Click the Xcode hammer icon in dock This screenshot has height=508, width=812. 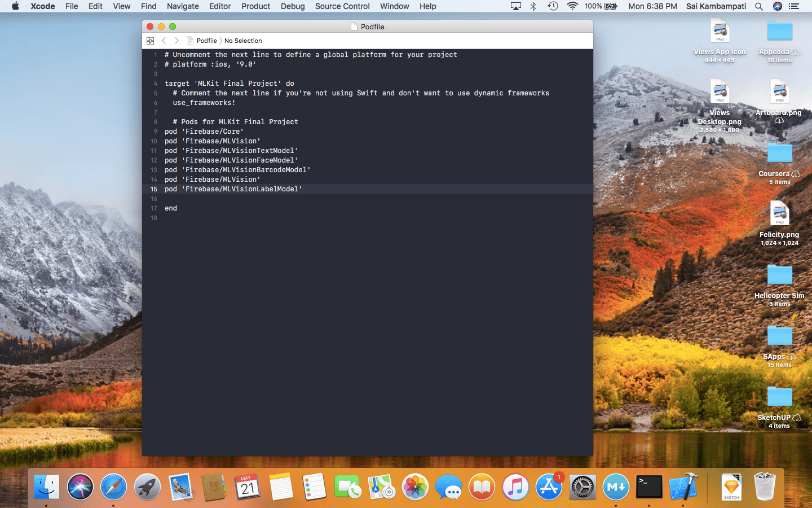coord(683,487)
